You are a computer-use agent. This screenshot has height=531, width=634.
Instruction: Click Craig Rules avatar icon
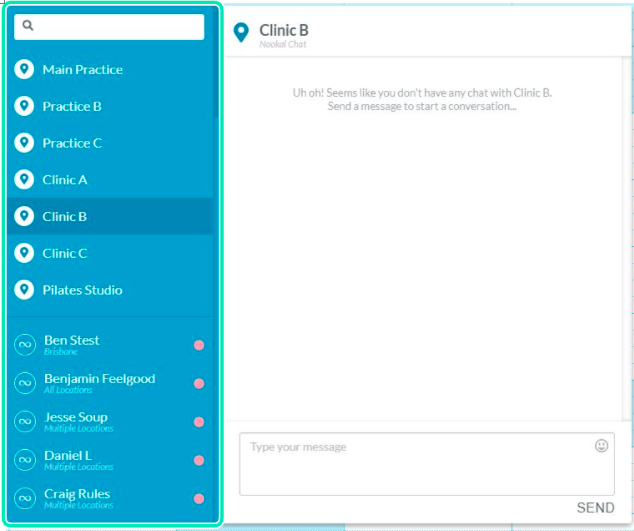(x=25, y=498)
